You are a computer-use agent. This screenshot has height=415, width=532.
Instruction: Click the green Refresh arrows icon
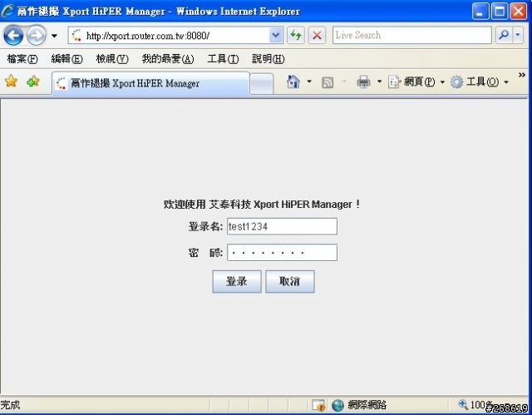point(296,35)
